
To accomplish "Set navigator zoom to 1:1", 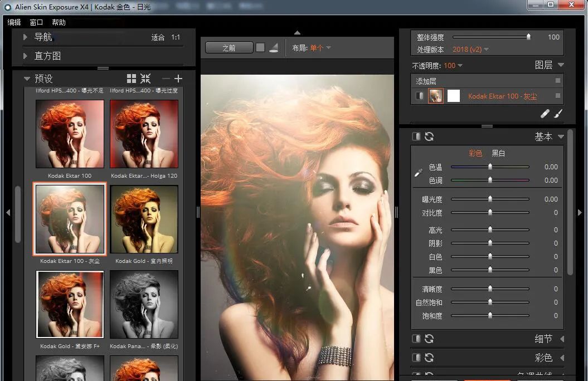I will (x=176, y=37).
